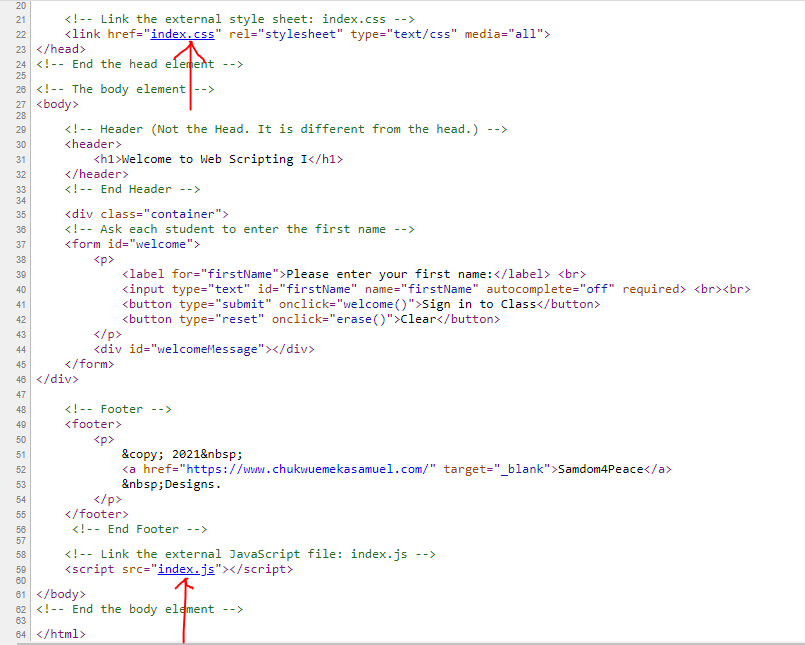Image resolution: width=805 pixels, height=645 pixels.
Task: Click the 'Samdom4Peace' anchor text
Action: pos(601,469)
